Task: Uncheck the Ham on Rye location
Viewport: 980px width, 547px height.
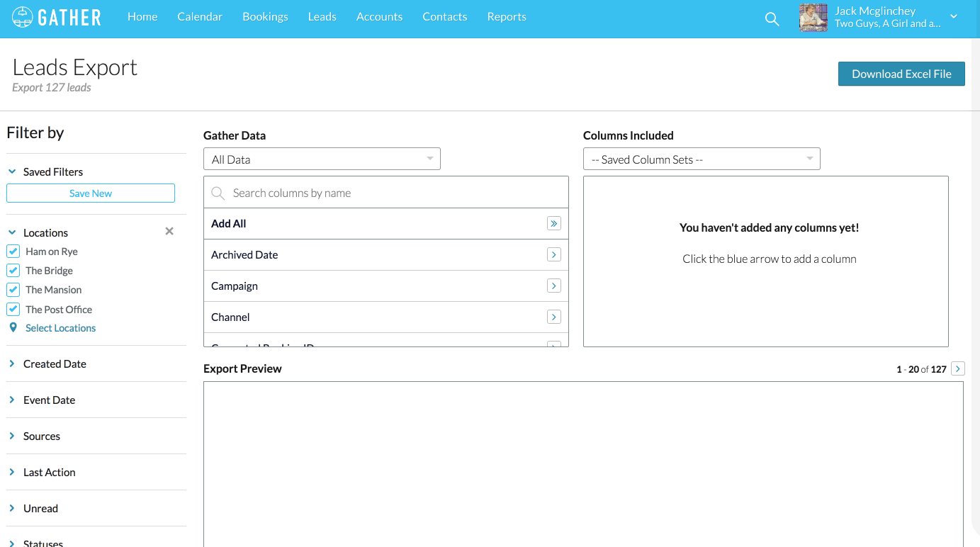Action: click(x=13, y=252)
